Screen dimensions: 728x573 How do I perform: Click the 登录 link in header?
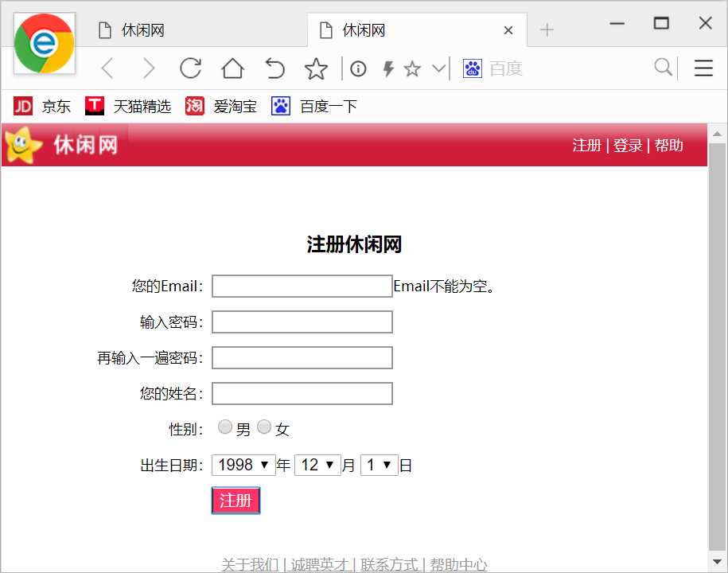[x=628, y=146]
